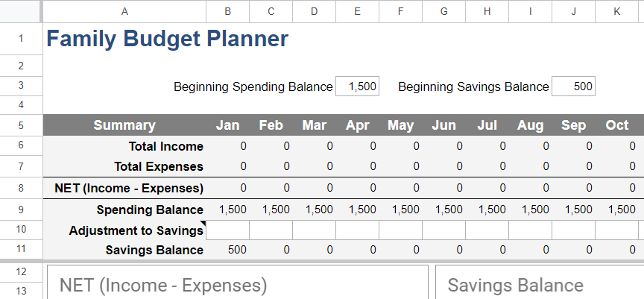
Task: Select the Jan Savings Balance cell showing 500
Action: (x=227, y=250)
